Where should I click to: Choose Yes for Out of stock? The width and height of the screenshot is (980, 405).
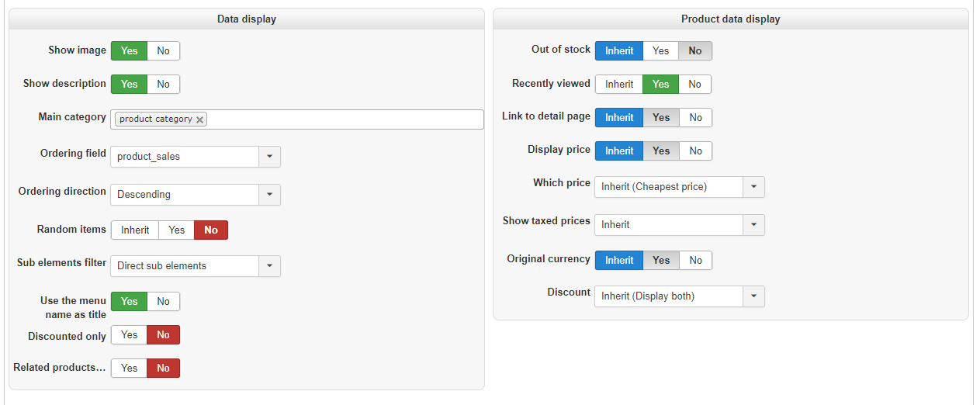pos(660,51)
